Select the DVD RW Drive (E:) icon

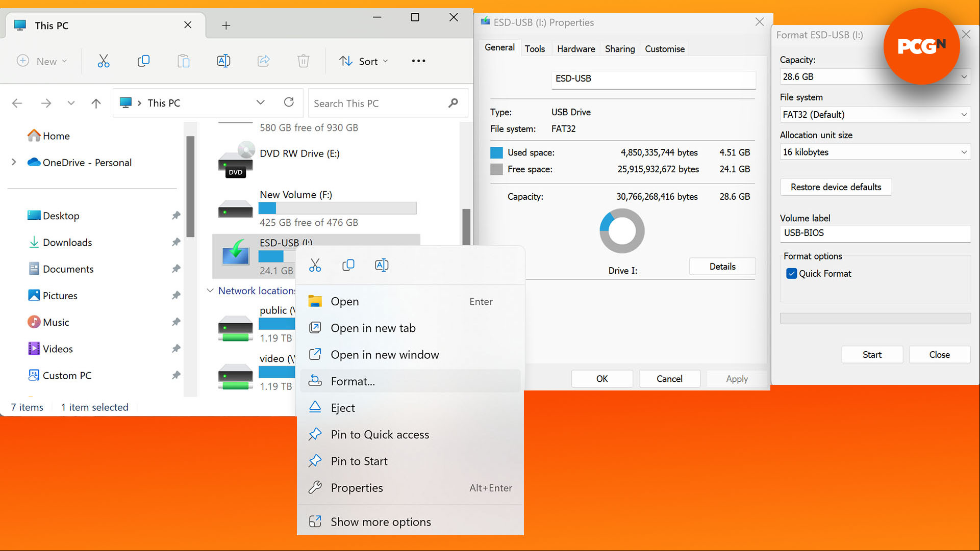tap(236, 160)
